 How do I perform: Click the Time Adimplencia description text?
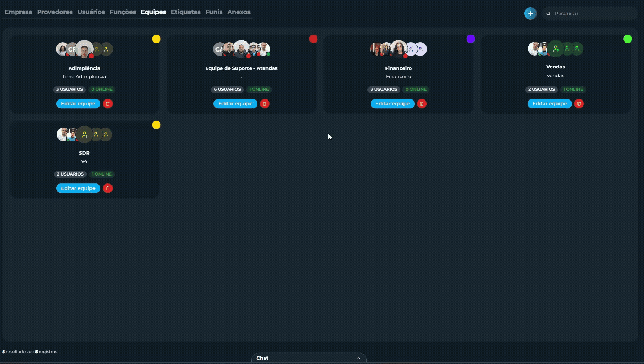coord(84,76)
